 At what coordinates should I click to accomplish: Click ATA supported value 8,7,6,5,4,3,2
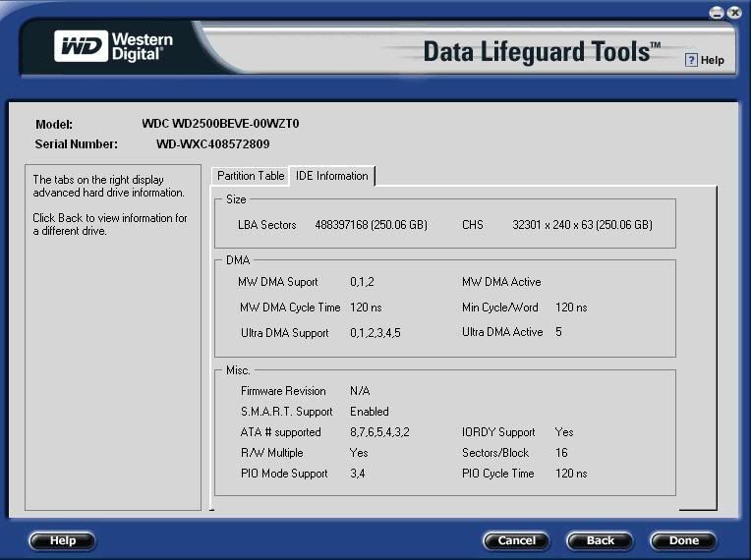[x=379, y=432]
